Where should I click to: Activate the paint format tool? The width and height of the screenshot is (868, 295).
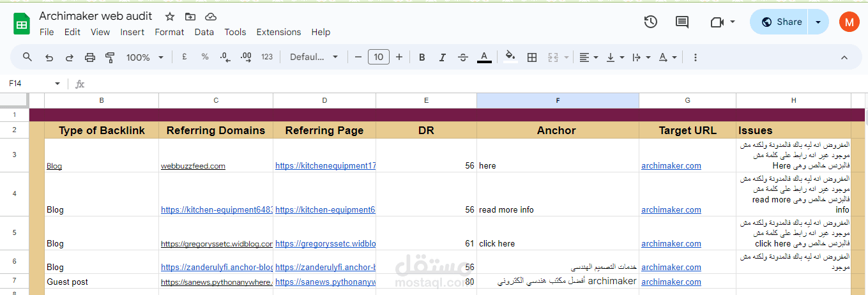[110, 57]
